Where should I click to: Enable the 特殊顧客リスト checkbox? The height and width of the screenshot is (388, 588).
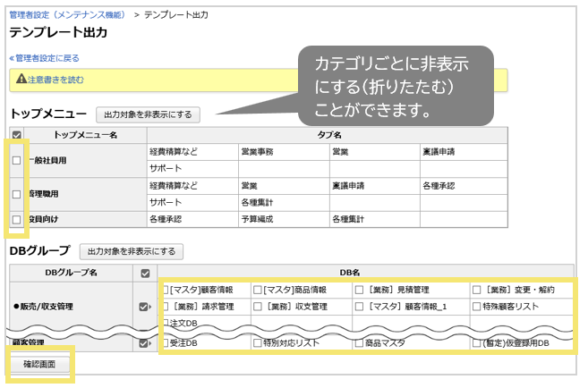[476, 307]
